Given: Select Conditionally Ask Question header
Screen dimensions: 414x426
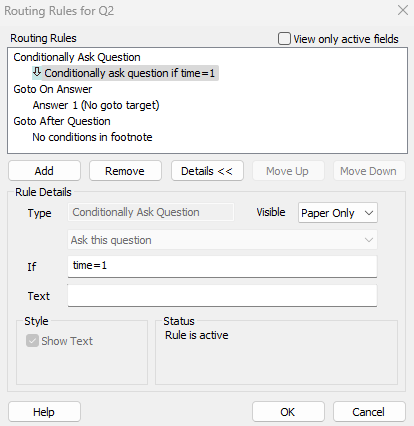Looking at the screenshot, I should click(x=77, y=57).
